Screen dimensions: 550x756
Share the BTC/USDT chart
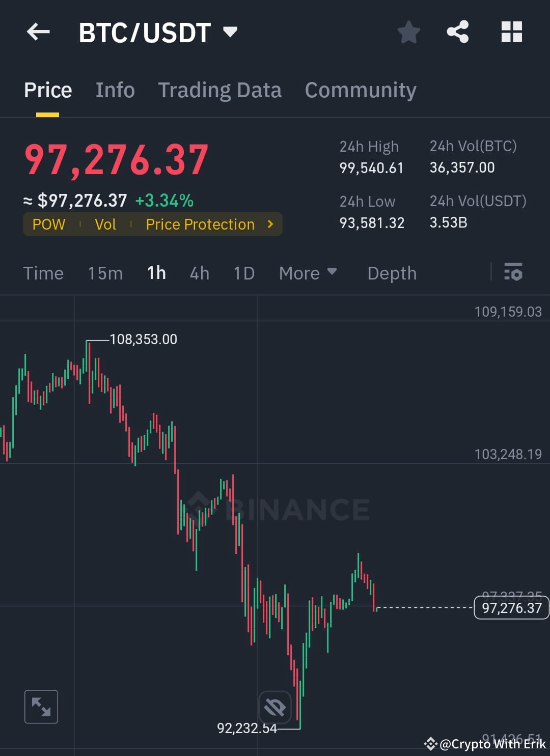(x=458, y=32)
